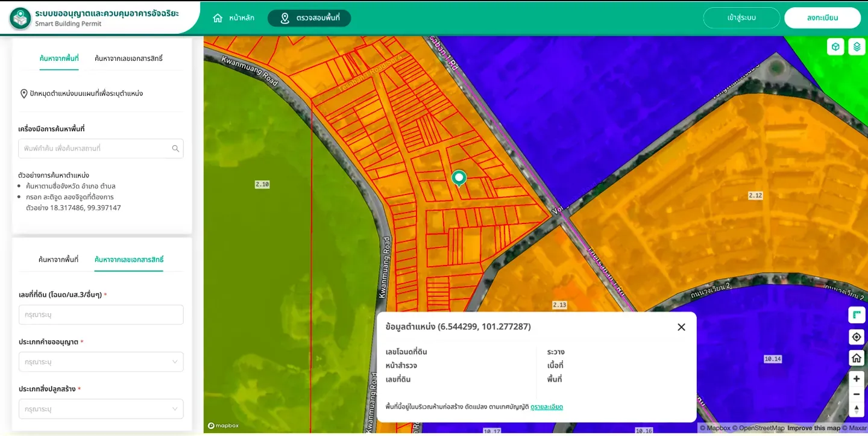The height and width of the screenshot is (436, 868).
Task: Locate my current position on map
Action: (857, 337)
